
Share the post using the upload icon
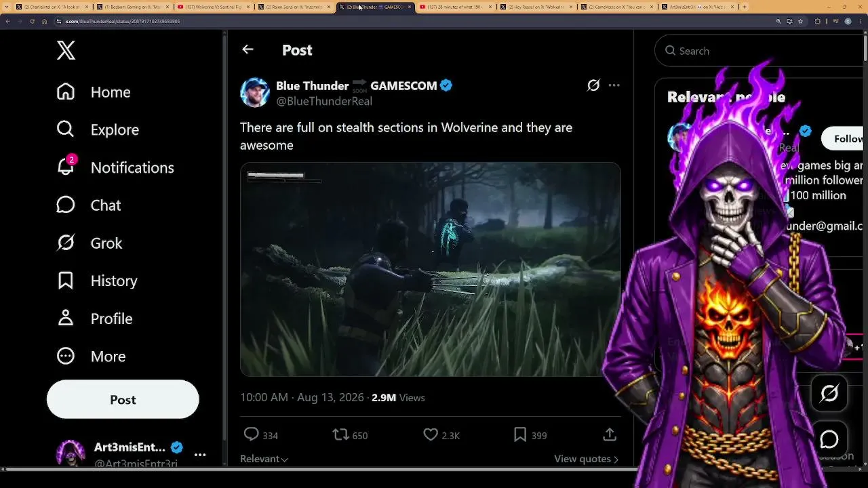[610, 434]
